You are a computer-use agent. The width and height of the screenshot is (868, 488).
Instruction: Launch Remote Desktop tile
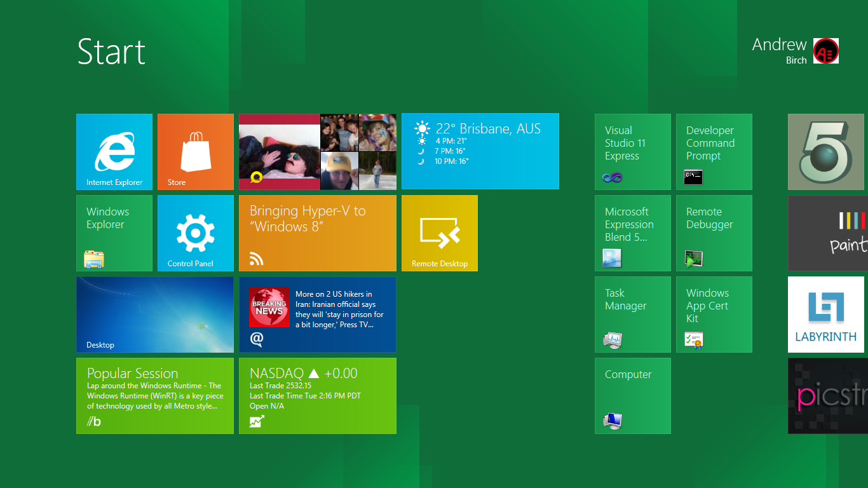[x=440, y=233]
